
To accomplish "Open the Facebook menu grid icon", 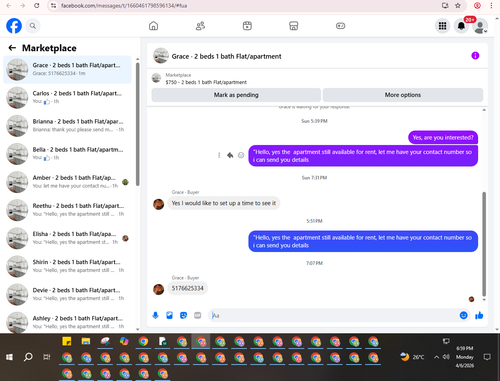I will pyautogui.click(x=442, y=26).
